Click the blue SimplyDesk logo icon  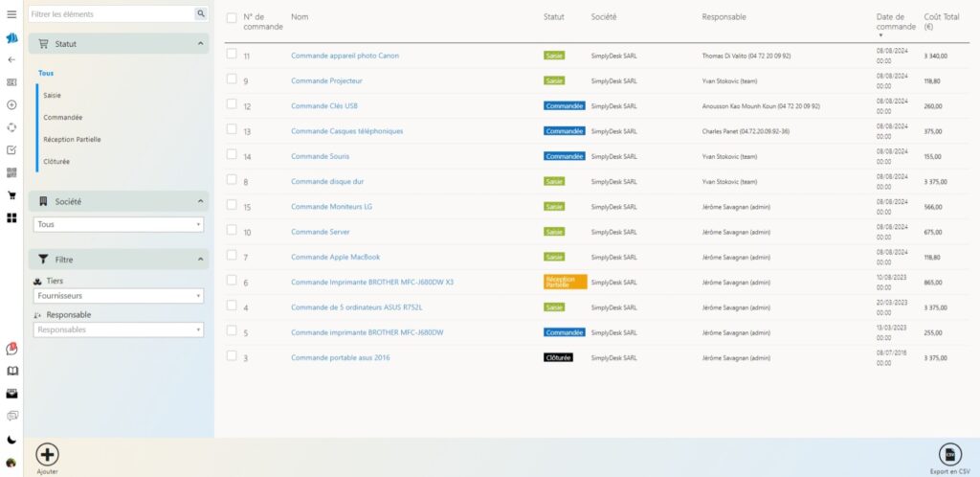click(x=11, y=38)
